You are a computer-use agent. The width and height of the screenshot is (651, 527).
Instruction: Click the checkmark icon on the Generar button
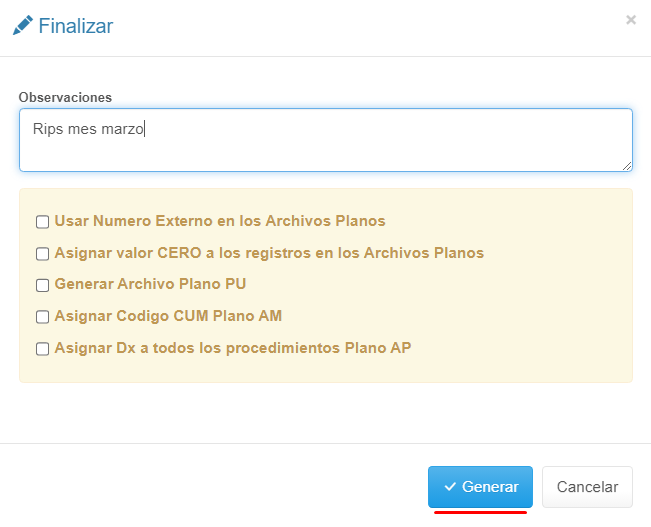450,487
